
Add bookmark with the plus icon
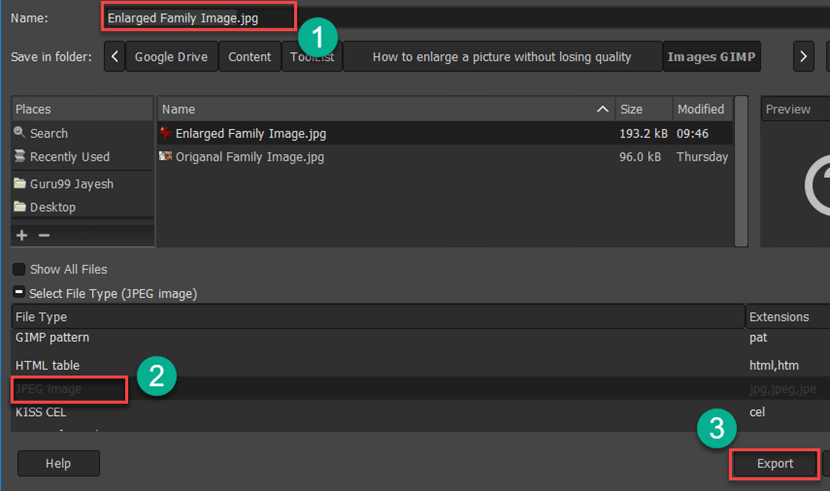coord(22,235)
